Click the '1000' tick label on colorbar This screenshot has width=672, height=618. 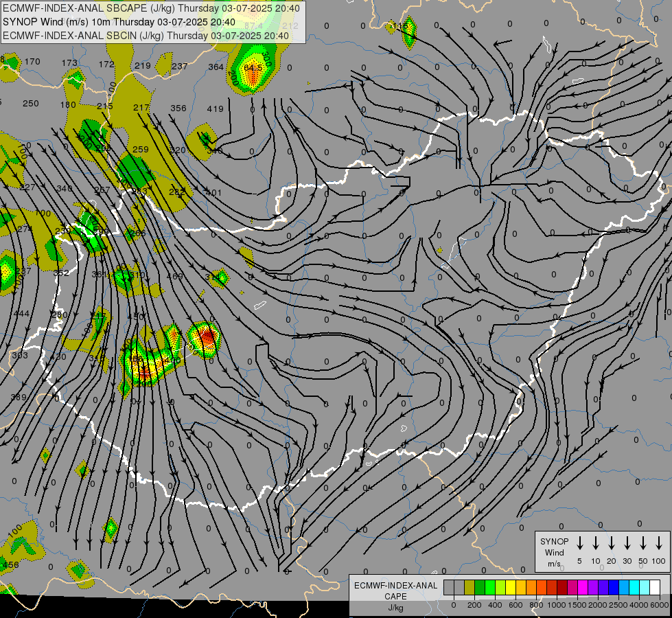tap(556, 605)
